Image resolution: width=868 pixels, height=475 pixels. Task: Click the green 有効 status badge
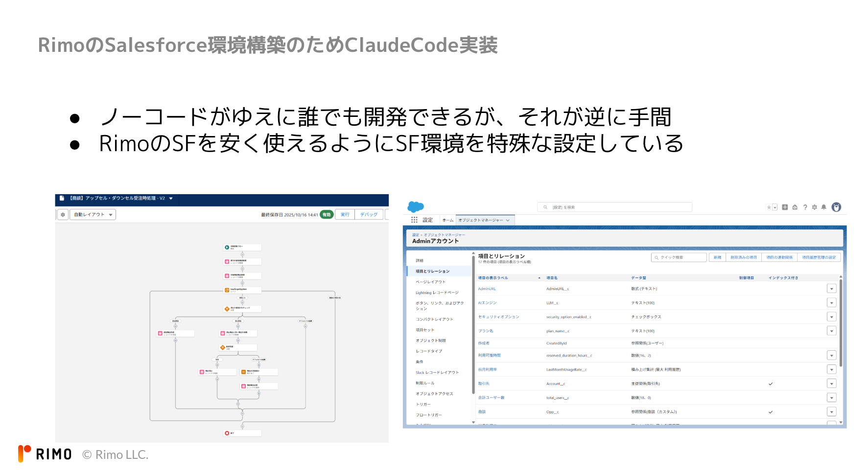pyautogui.click(x=327, y=215)
